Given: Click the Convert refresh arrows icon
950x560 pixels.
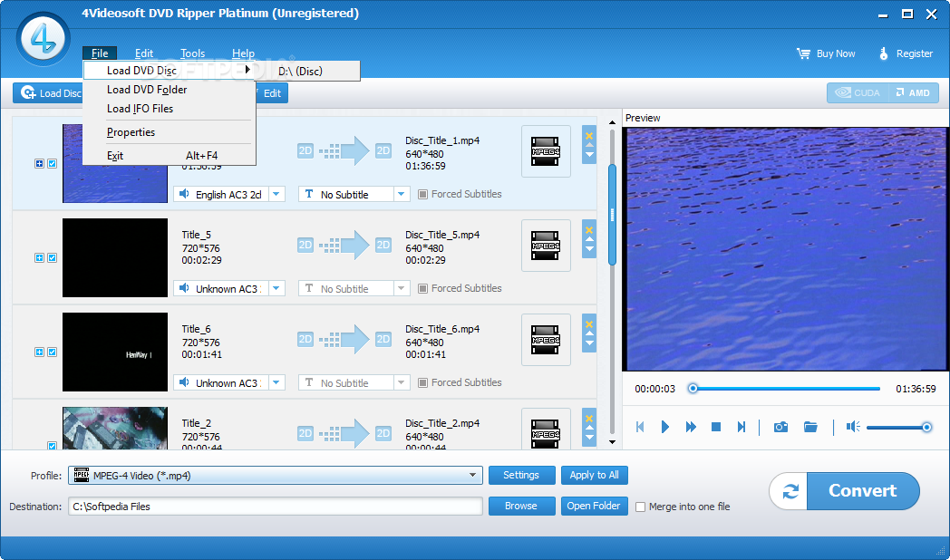Looking at the screenshot, I should [x=790, y=491].
